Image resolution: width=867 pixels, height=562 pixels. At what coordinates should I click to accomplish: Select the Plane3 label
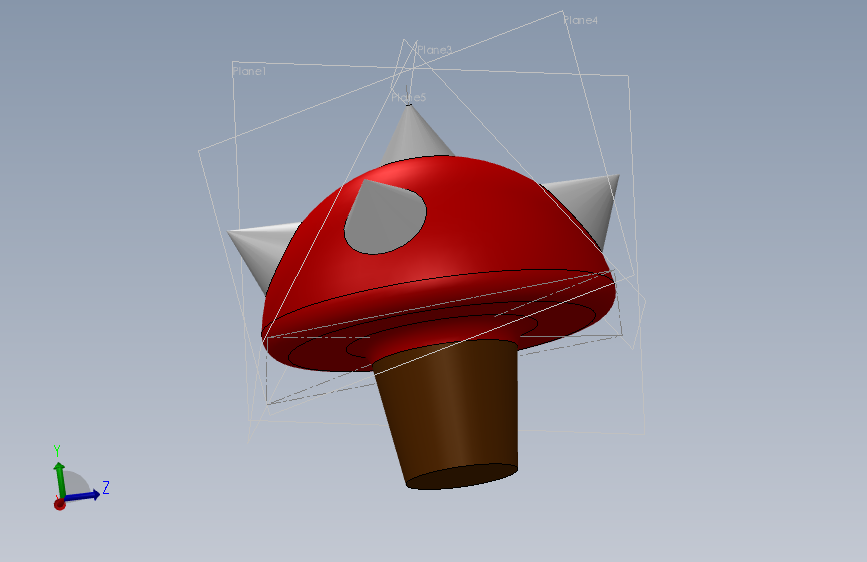(x=434, y=50)
